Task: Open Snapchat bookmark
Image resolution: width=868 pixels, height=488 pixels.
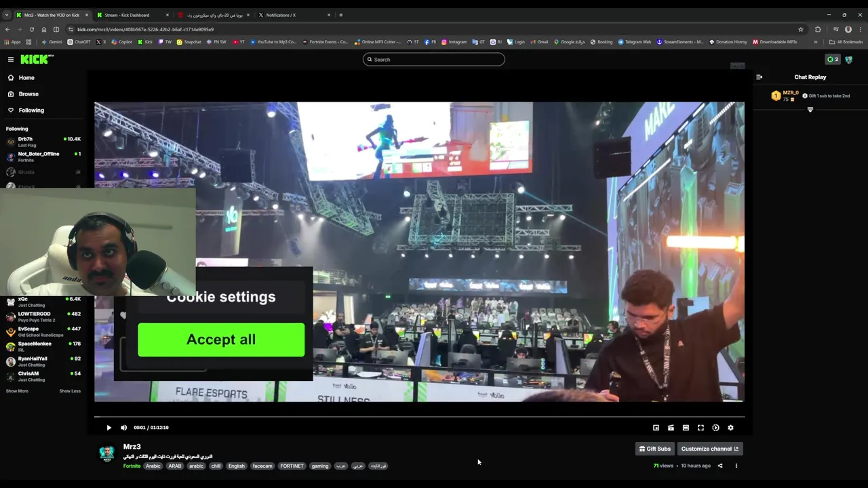Action: [189, 42]
